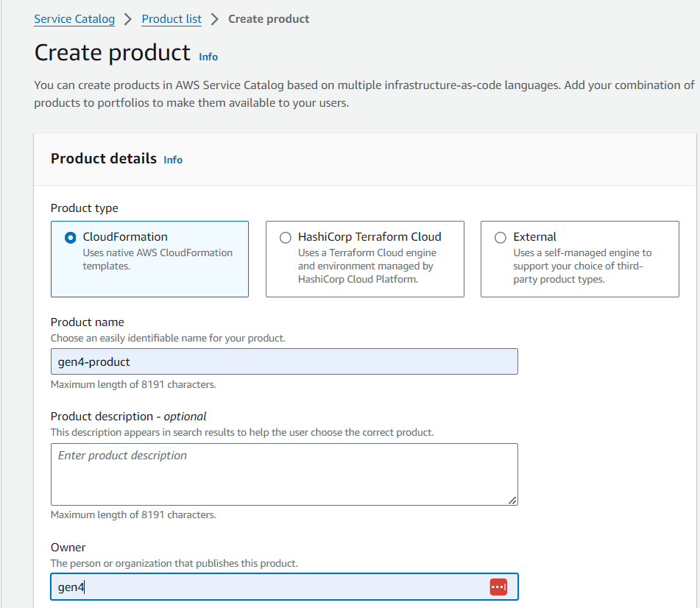Choose the HashiCorp Terraform Cloud card description
700x608 pixels.
click(366, 266)
